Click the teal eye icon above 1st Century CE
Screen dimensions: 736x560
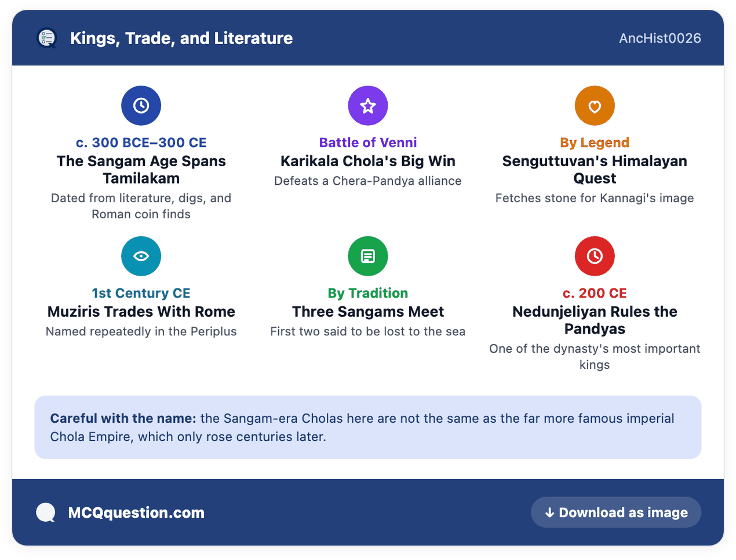click(x=141, y=256)
